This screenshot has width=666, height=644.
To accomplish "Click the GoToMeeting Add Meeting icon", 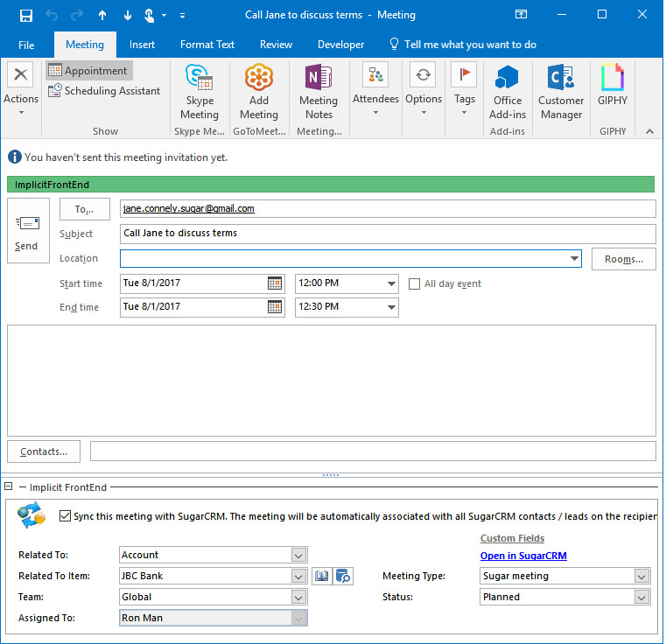I will [x=259, y=92].
